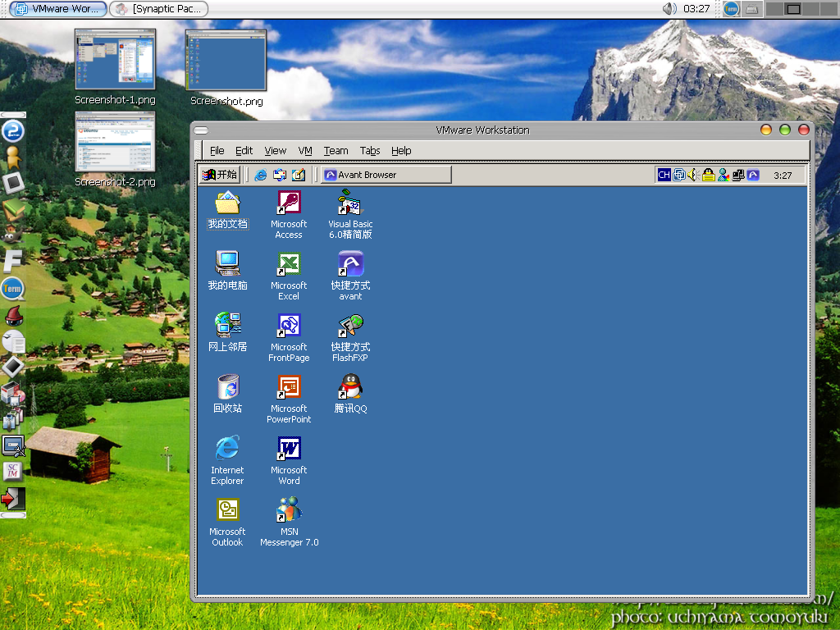Switch to the Synaptic Package Manager task button
This screenshot has width=840, height=630.
coord(158,8)
